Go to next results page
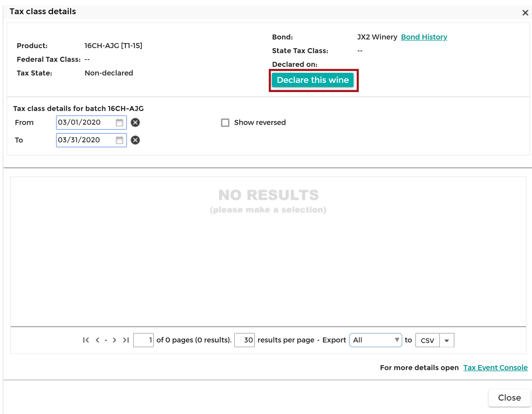Viewport: 532px width, 414px height. click(x=114, y=340)
